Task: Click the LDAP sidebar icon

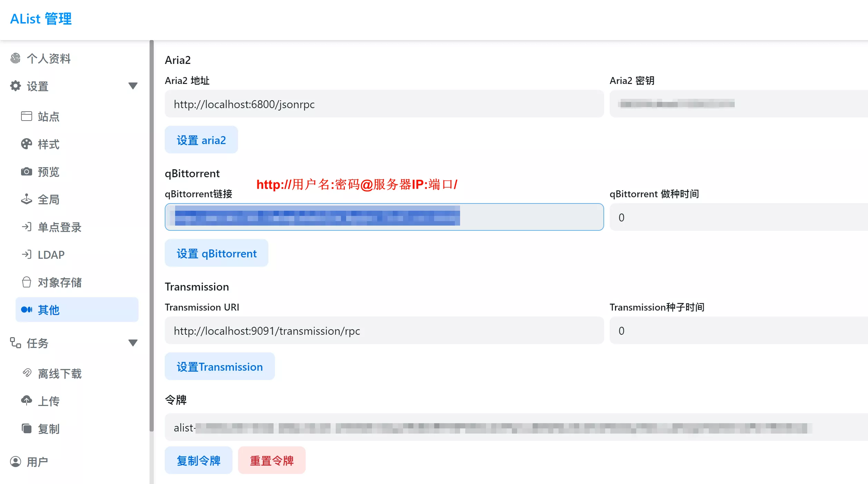Action: pos(27,255)
